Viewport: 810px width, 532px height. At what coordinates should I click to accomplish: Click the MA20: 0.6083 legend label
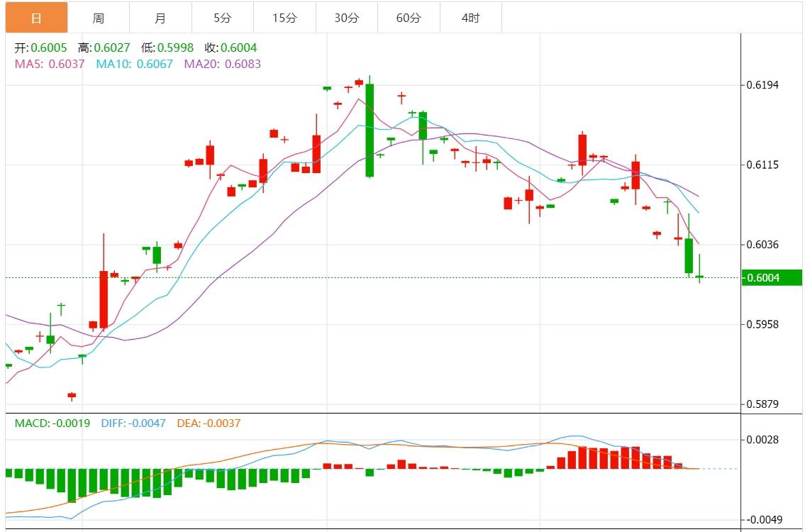[223, 64]
